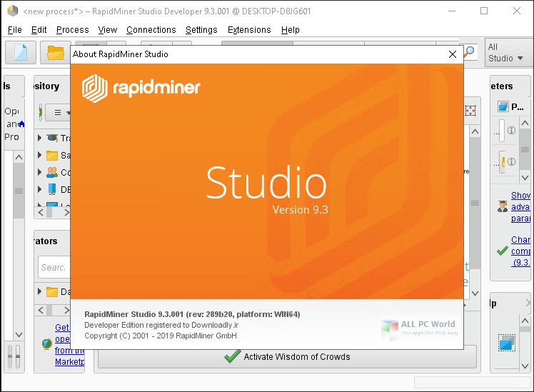
Task: Click the new process document icon
Action: [x=21, y=53]
